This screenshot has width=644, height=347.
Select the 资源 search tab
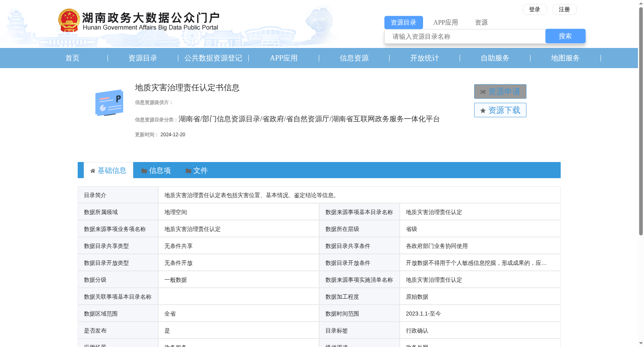481,23
